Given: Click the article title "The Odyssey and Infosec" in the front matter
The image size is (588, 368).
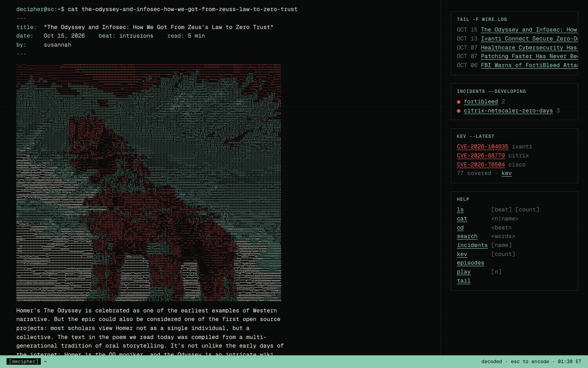Looking at the screenshot, I should [158, 27].
